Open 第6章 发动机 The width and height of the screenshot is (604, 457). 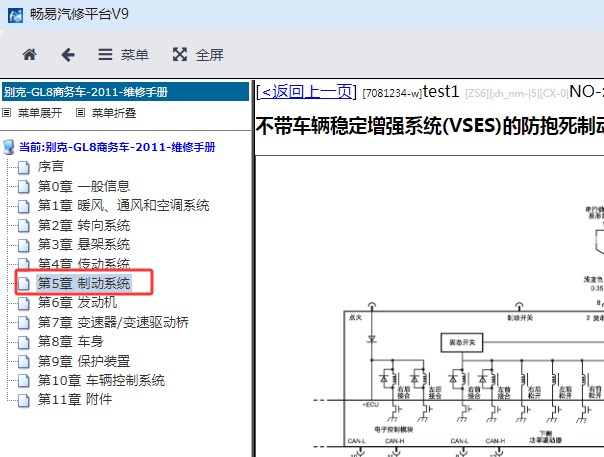pos(77,302)
